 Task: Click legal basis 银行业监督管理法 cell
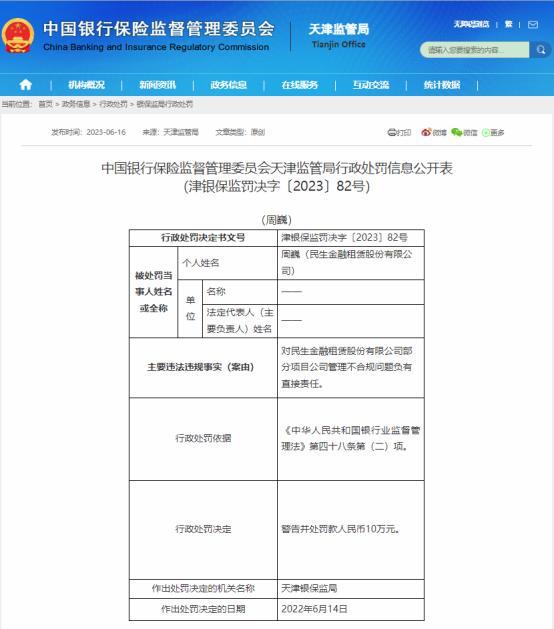tap(351, 438)
